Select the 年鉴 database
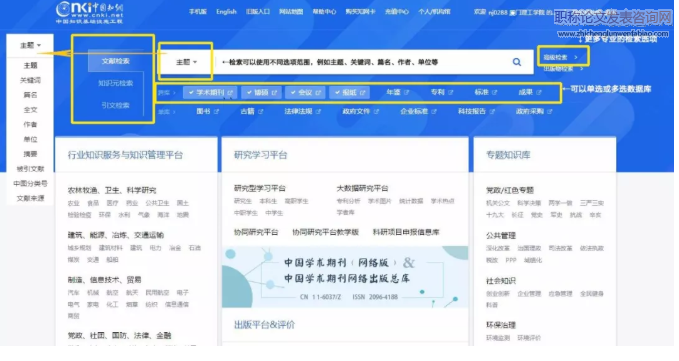The height and width of the screenshot is (361, 679). pos(393,92)
